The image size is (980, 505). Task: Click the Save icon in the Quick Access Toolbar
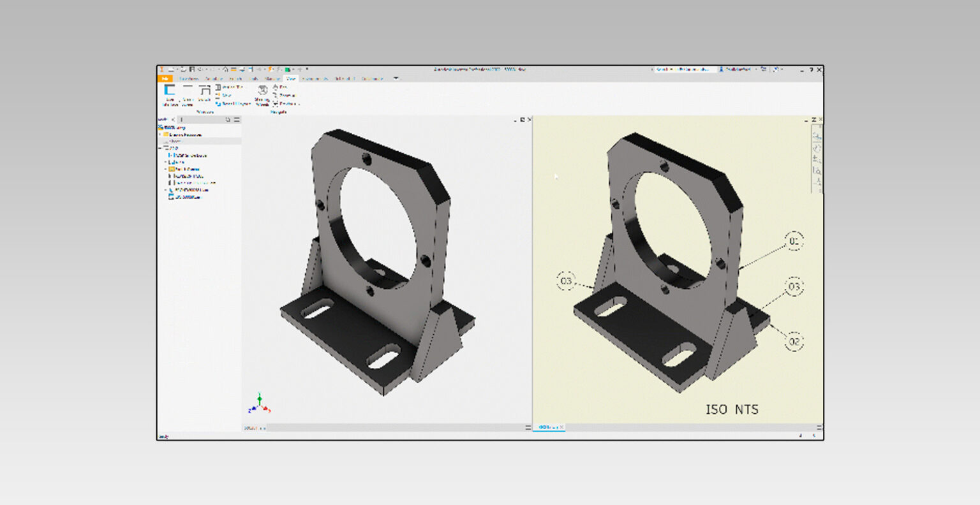(192, 70)
